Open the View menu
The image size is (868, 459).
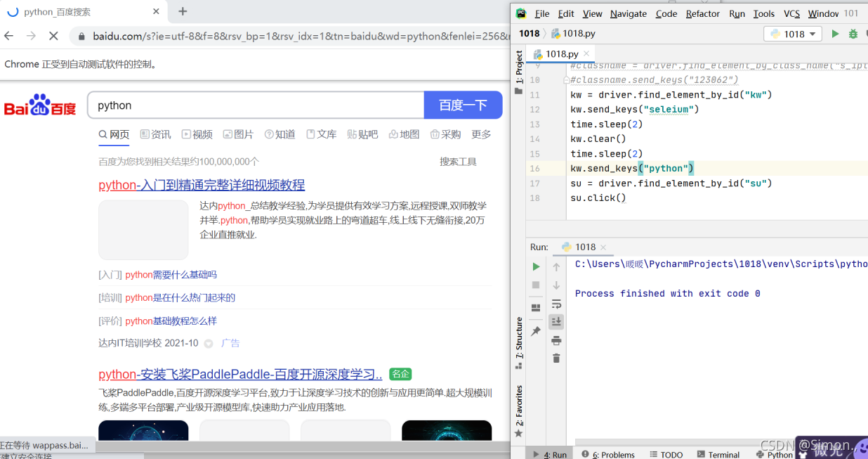tap(592, 13)
